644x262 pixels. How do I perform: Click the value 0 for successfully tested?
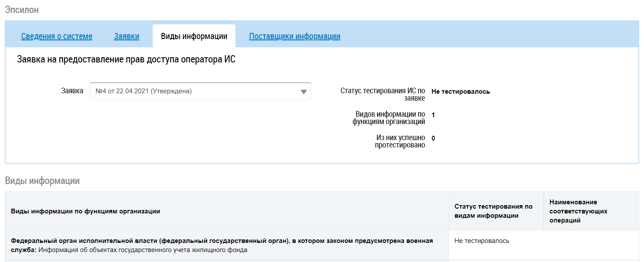433,138
